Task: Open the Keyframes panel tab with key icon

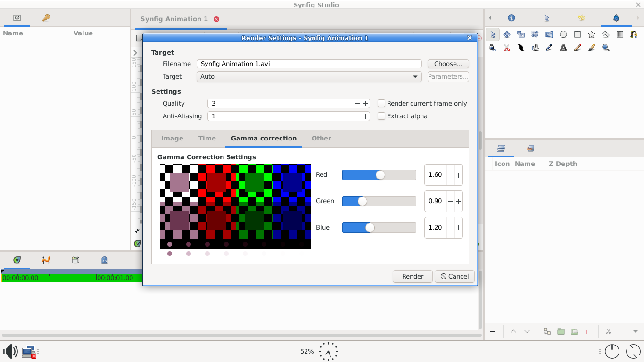Action: point(46,18)
